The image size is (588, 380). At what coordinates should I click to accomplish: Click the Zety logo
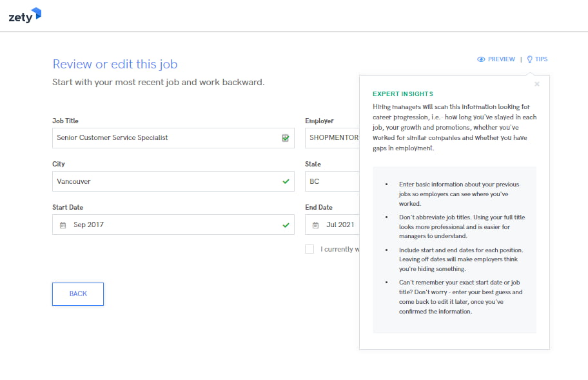(24, 15)
